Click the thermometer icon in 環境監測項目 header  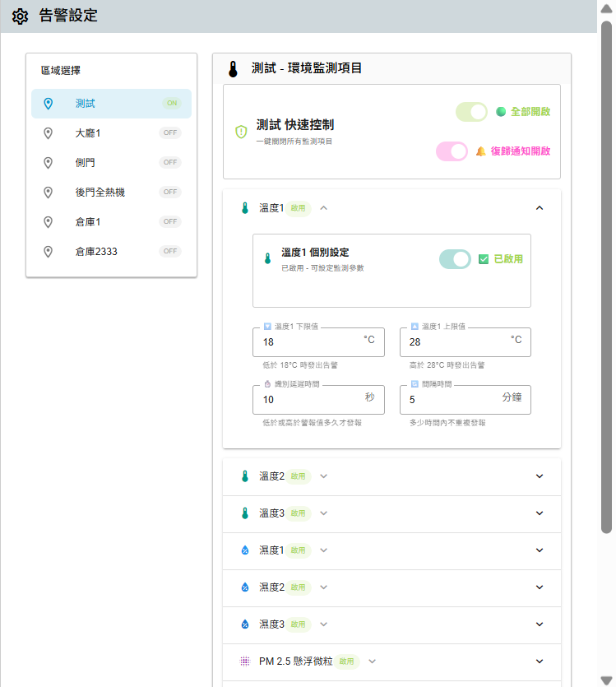pyautogui.click(x=233, y=68)
